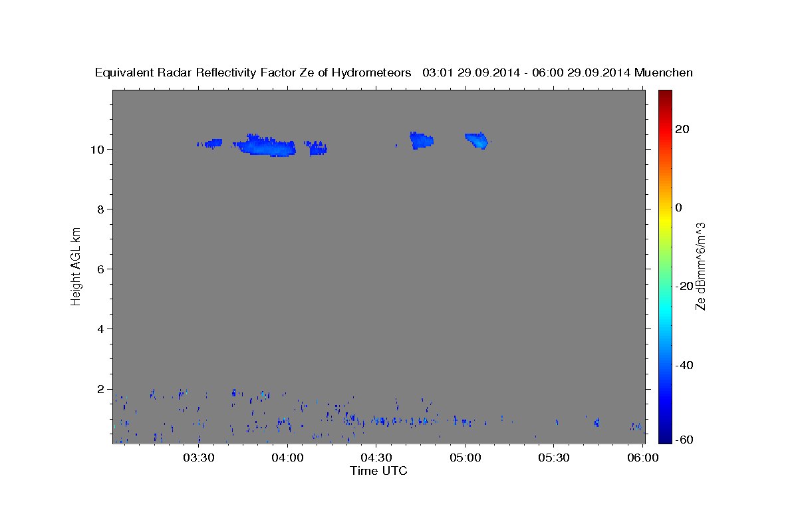Click the 'Time UTC' axis label

pos(378,471)
